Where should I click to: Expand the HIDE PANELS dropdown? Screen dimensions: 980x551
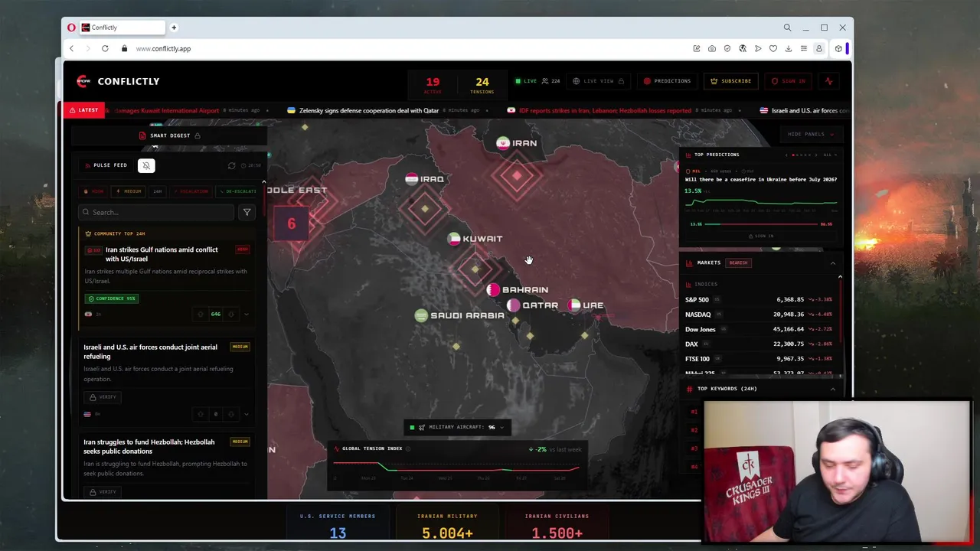point(811,134)
